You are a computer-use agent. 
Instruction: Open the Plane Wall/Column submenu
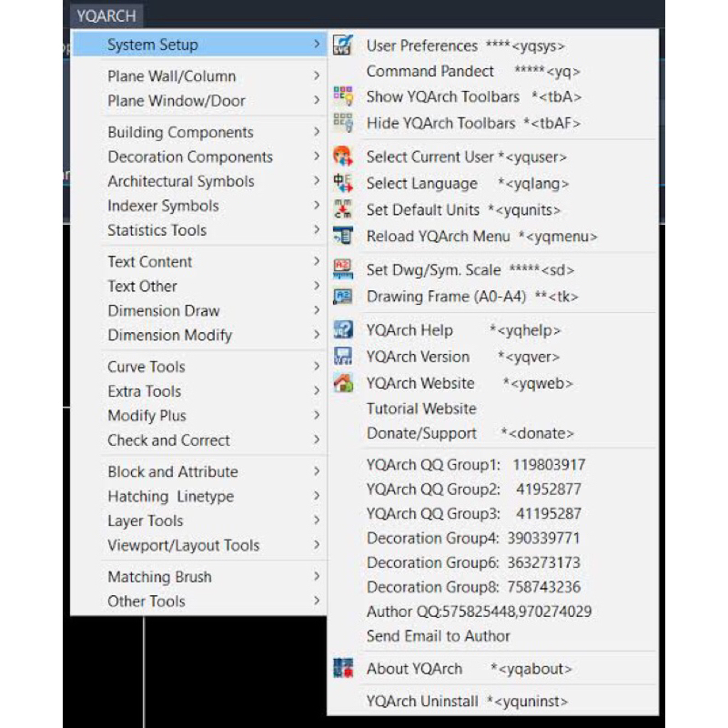[x=199, y=76]
